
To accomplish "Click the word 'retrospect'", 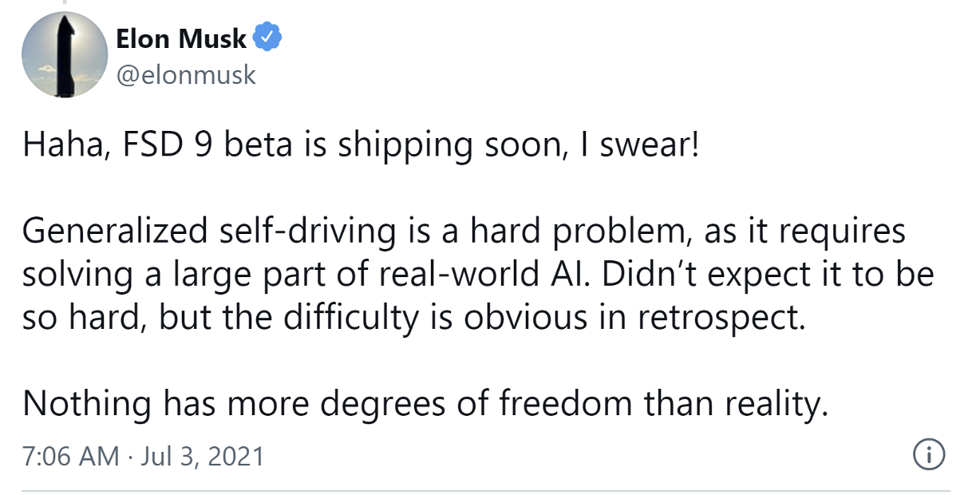I will pos(717,318).
